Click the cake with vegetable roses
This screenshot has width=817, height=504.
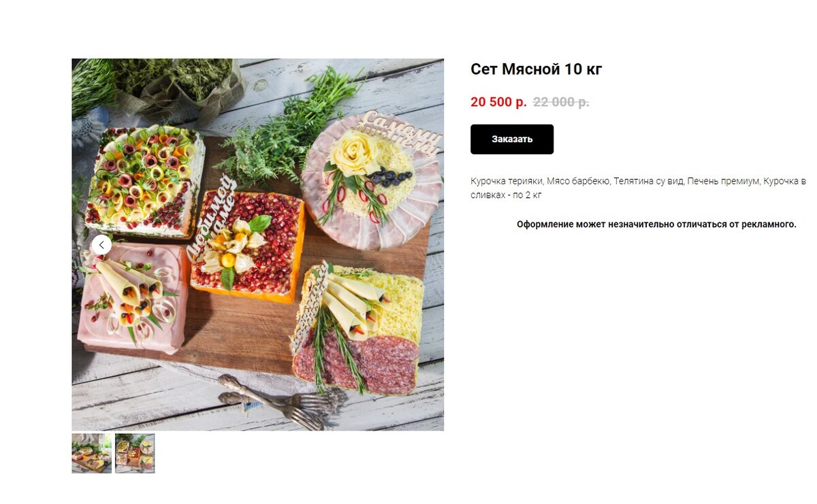145,180
